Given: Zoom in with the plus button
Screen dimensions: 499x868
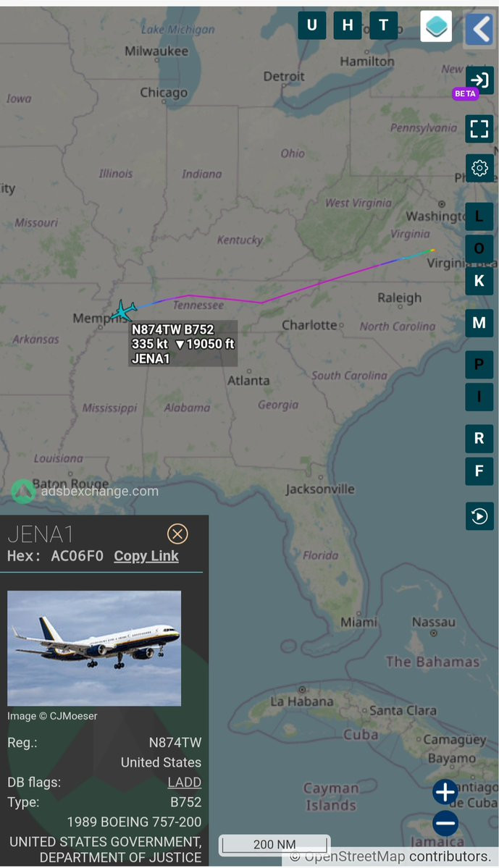Looking at the screenshot, I should [x=445, y=792].
